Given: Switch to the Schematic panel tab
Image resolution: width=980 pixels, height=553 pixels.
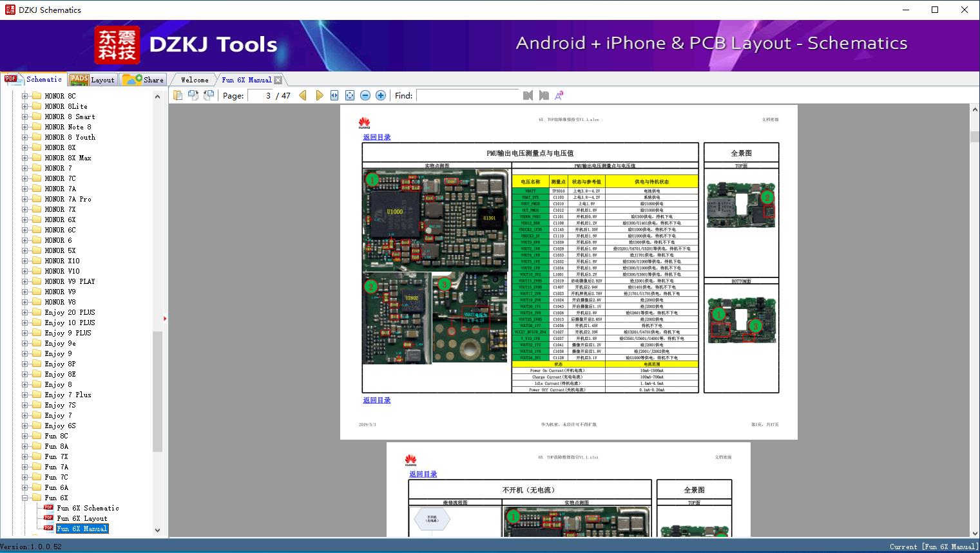Looking at the screenshot, I should point(34,79).
